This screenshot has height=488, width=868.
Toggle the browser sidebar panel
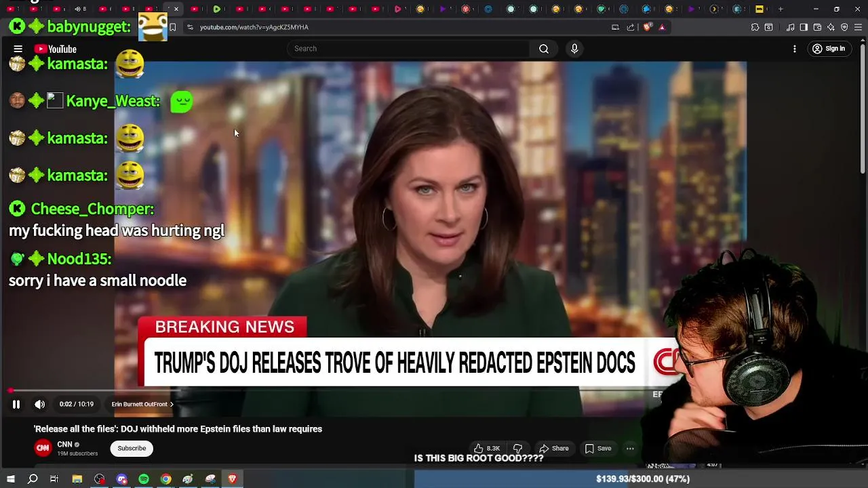point(804,27)
